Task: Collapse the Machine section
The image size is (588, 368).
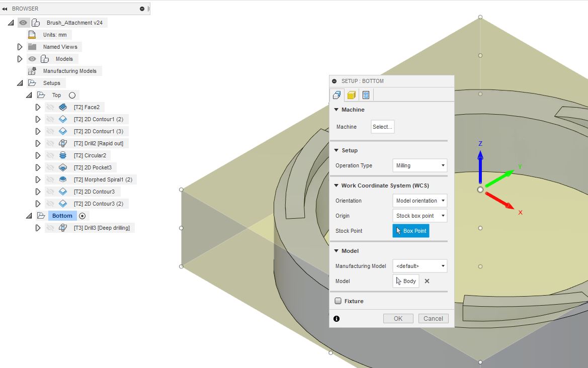Action: (337, 110)
